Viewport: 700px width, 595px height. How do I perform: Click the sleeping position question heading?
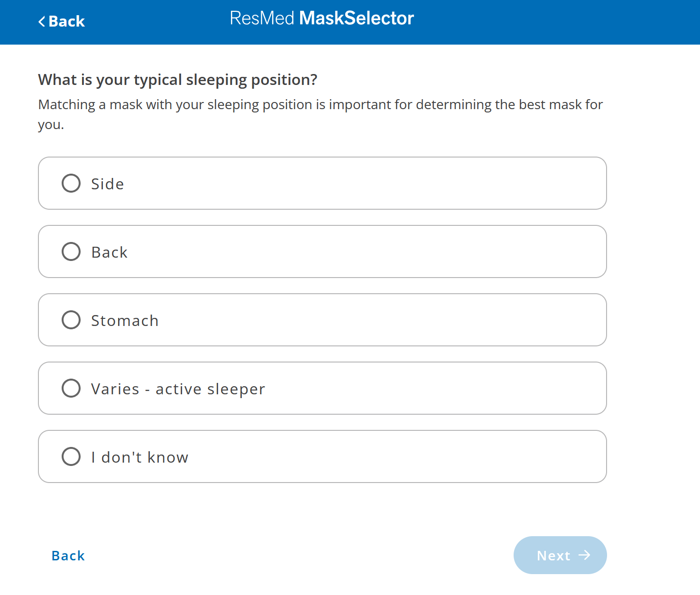pos(177,80)
